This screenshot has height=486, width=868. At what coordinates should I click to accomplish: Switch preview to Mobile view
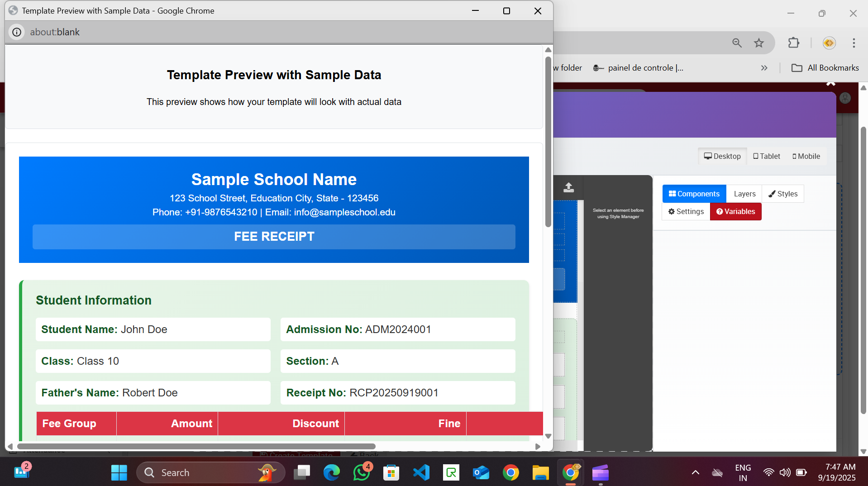[x=806, y=156]
